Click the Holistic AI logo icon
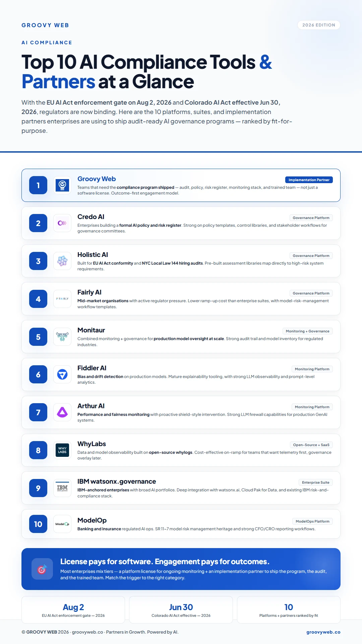 click(x=62, y=261)
